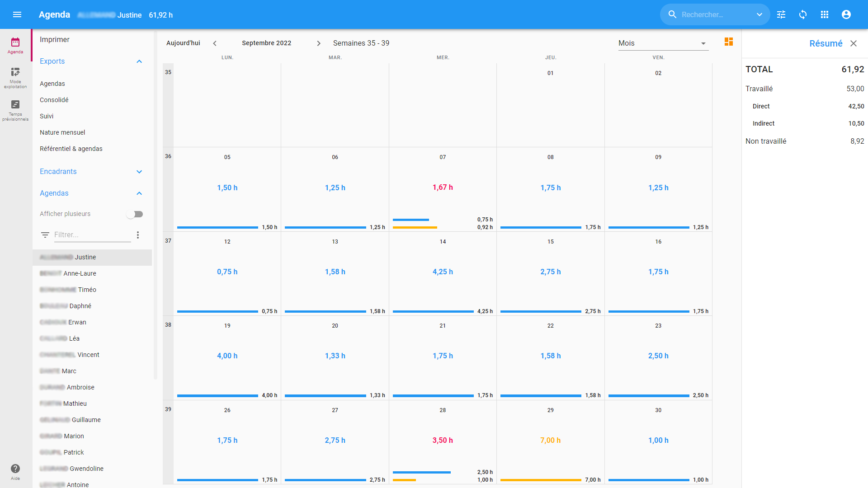Viewport: 868px width, 488px height.
Task: Open day 28 showing 3,50 h
Action: [x=443, y=442]
